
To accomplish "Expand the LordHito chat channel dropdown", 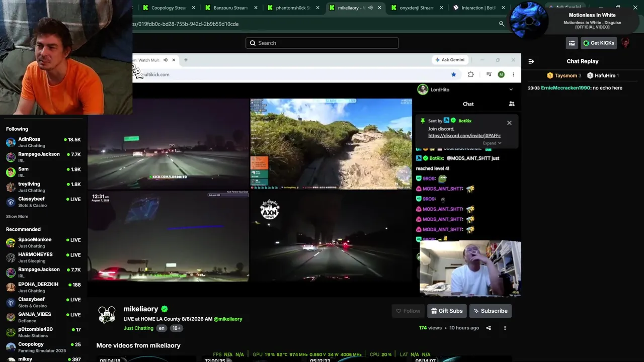I will pos(511,89).
